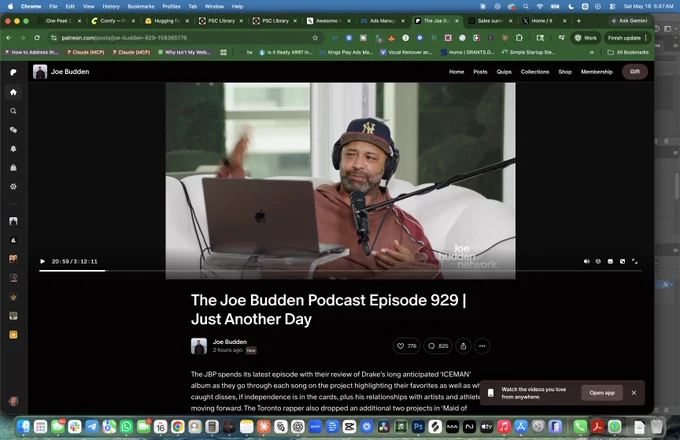Open the History menu in menu bar
The image size is (680, 440).
click(x=111, y=7)
